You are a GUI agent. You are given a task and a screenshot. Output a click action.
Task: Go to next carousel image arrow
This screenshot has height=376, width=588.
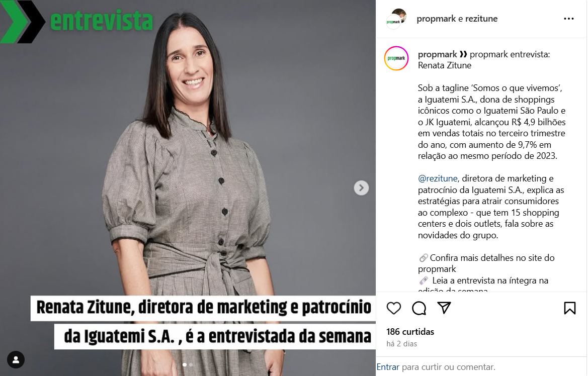(361, 188)
